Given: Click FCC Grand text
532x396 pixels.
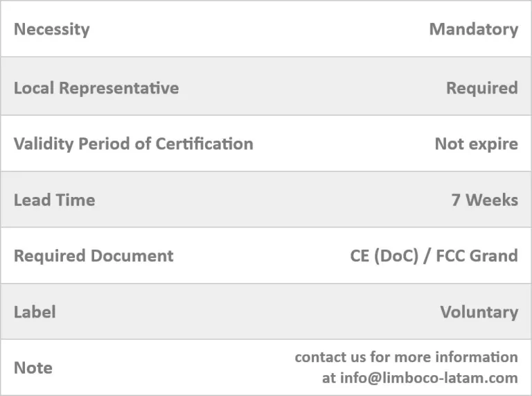Looking at the screenshot, I should (477, 256).
